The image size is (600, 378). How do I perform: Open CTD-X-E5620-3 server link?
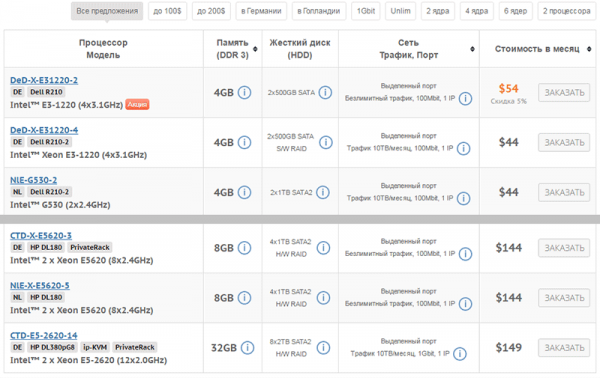point(41,235)
